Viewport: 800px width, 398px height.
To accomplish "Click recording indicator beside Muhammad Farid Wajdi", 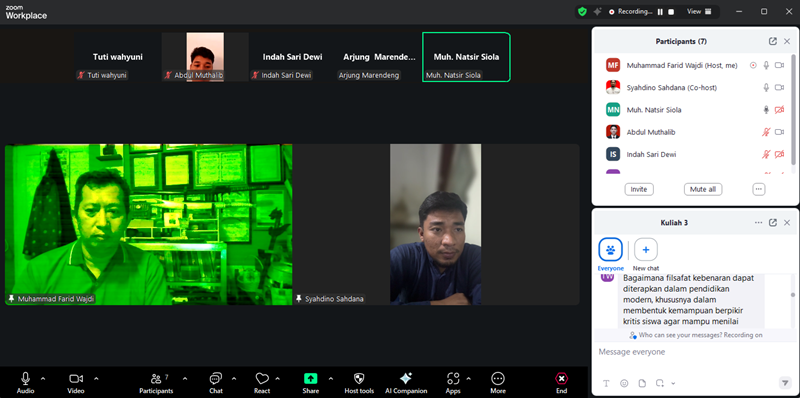I will [753, 65].
